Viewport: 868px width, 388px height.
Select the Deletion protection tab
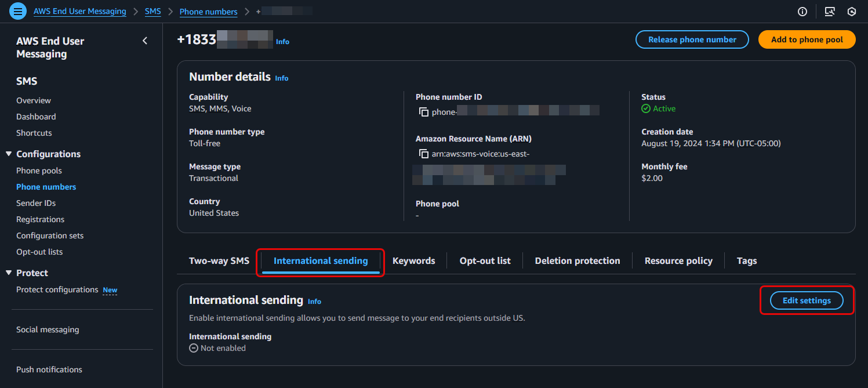[577, 261]
